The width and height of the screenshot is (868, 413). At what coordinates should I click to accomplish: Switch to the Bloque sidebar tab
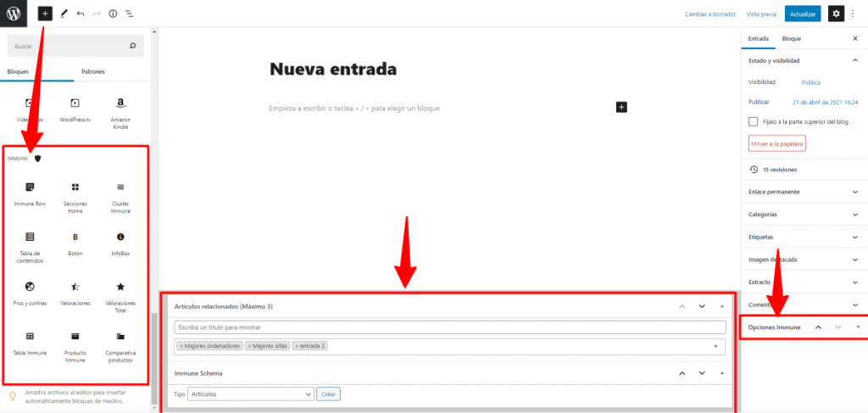[791, 39]
